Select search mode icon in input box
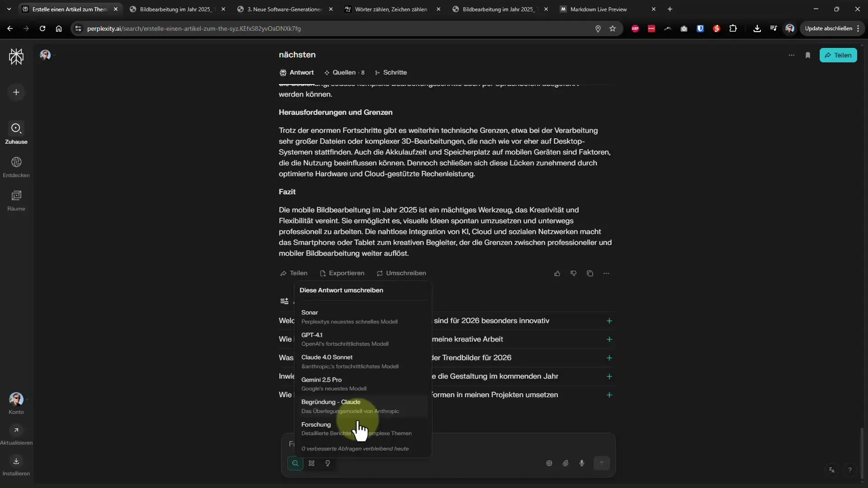868x488 pixels. point(295,463)
